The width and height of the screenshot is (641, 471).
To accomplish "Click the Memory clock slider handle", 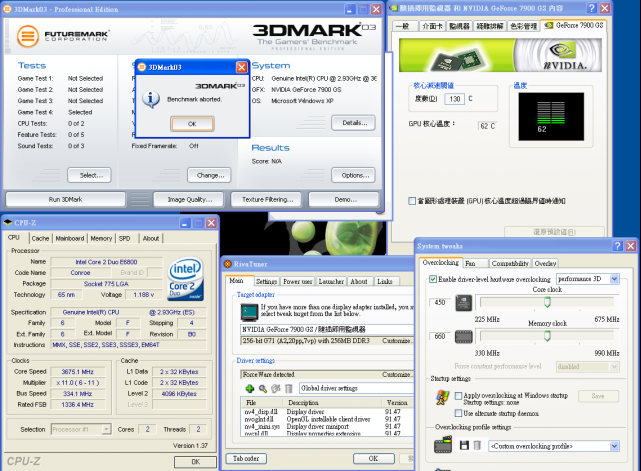I will coord(547,336).
